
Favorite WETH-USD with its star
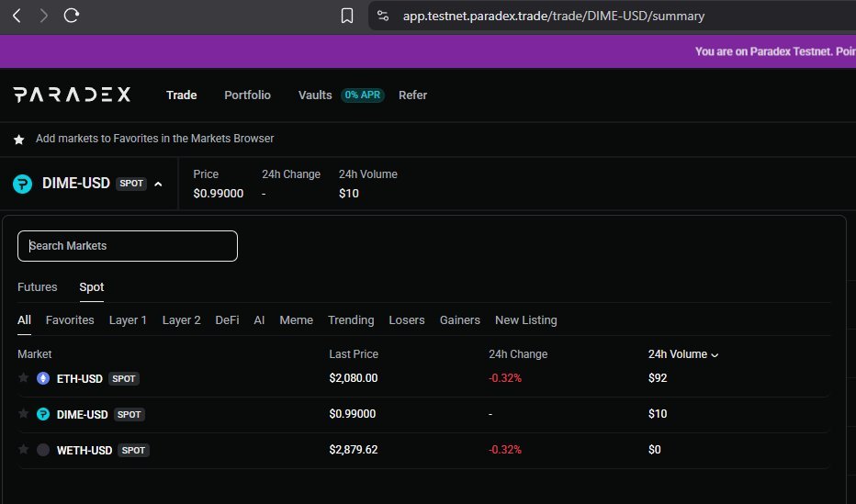[23, 450]
